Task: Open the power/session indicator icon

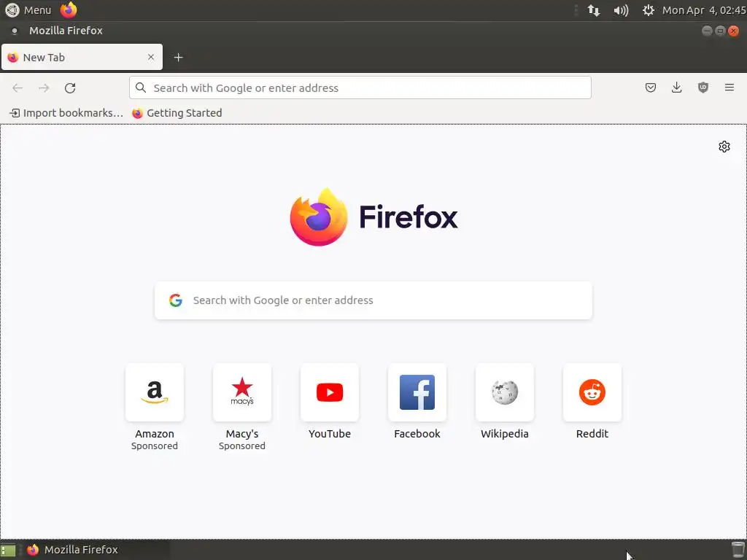Action: [x=648, y=10]
